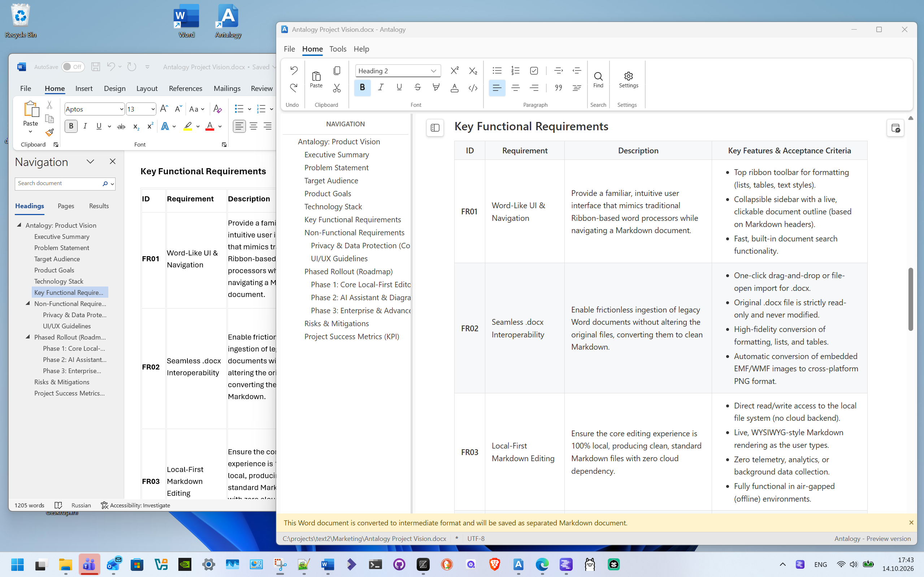
Task: Toggle Bold in Antalogy Font group
Action: point(362,88)
